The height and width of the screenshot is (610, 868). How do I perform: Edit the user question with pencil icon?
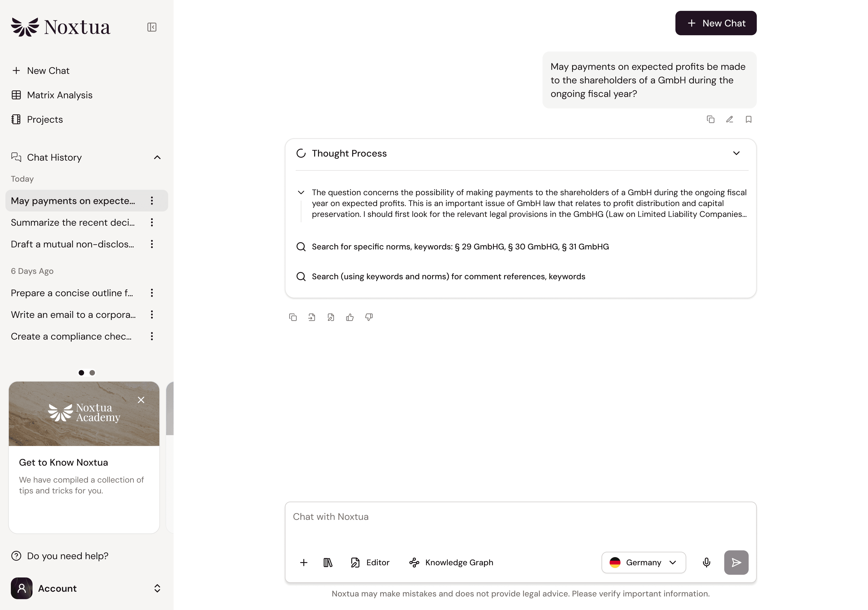(x=730, y=120)
